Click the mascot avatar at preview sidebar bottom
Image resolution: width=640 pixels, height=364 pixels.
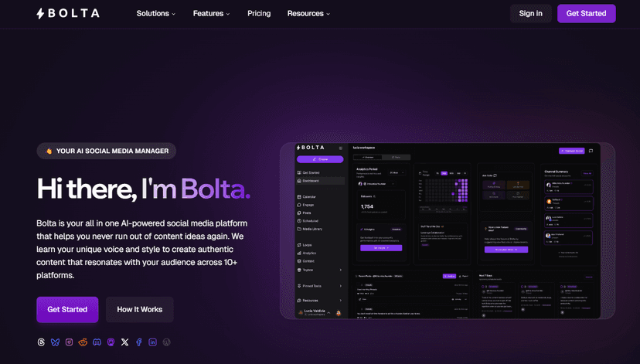pyautogui.click(x=339, y=314)
